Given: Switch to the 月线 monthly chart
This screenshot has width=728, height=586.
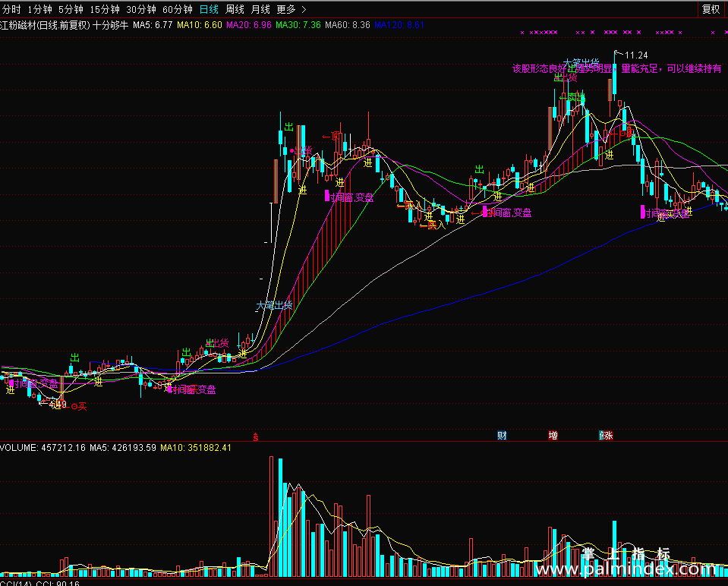Looking at the screenshot, I should pos(260,9).
